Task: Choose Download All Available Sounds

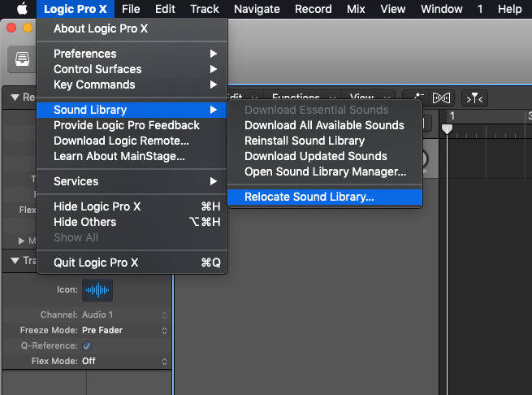Action: point(325,125)
